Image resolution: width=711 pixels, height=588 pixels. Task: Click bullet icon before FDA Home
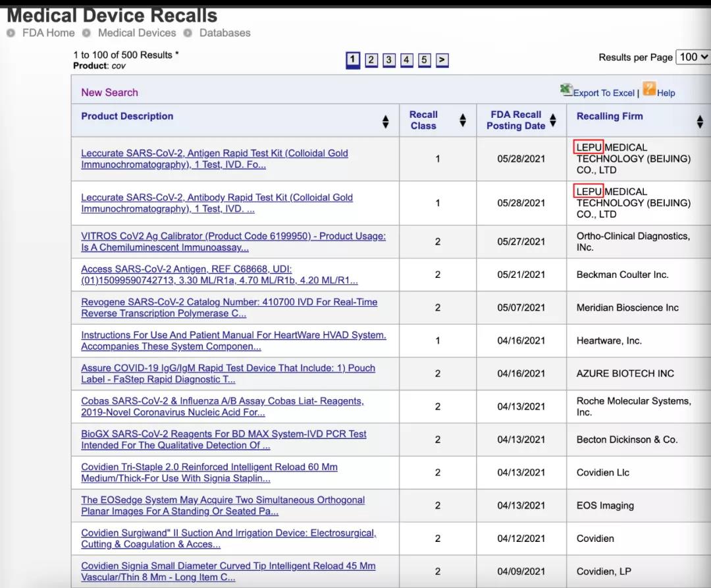coord(11,33)
